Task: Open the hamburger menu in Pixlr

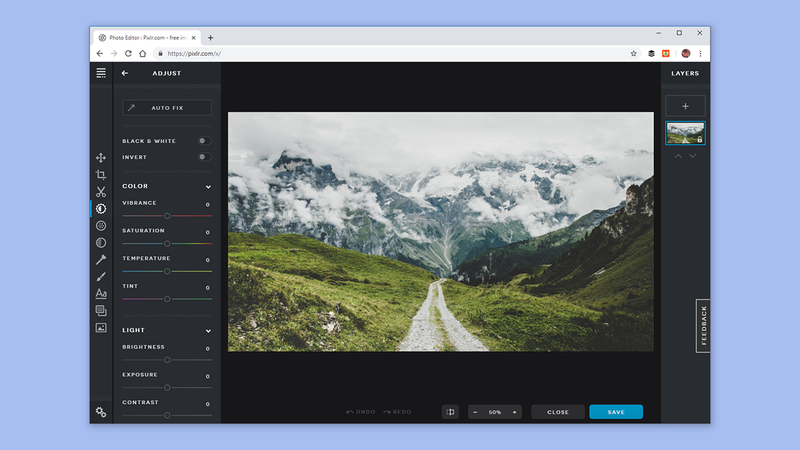Action: click(x=101, y=73)
